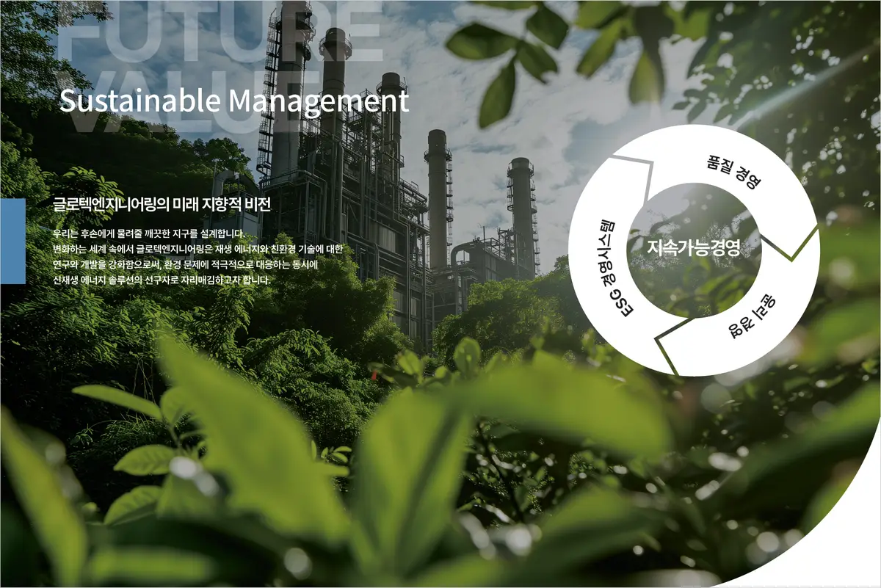Click the 글로텍엔지니어링의 미래 지향적 비전 subtitle

click(x=162, y=204)
